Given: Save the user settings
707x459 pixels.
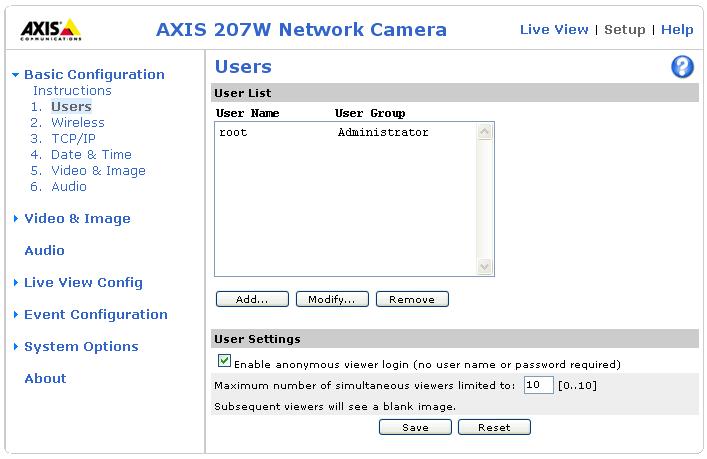Looking at the screenshot, I should (x=415, y=427).
